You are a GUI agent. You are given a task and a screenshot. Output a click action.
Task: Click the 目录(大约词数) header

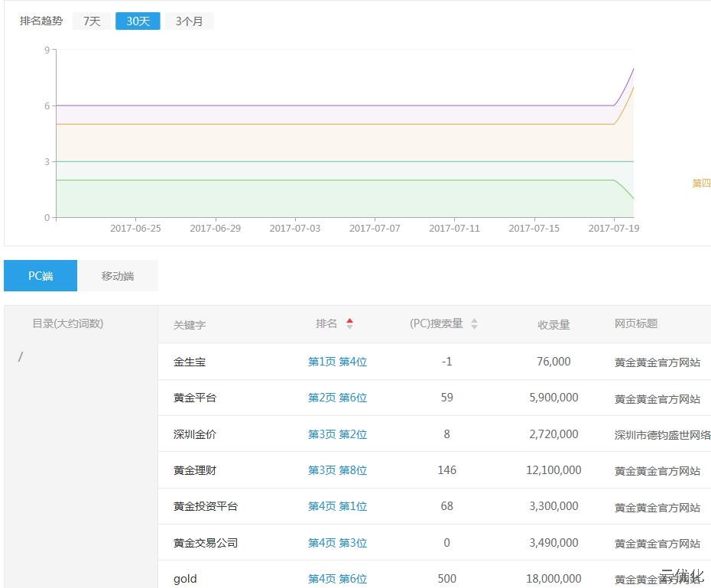(68, 323)
